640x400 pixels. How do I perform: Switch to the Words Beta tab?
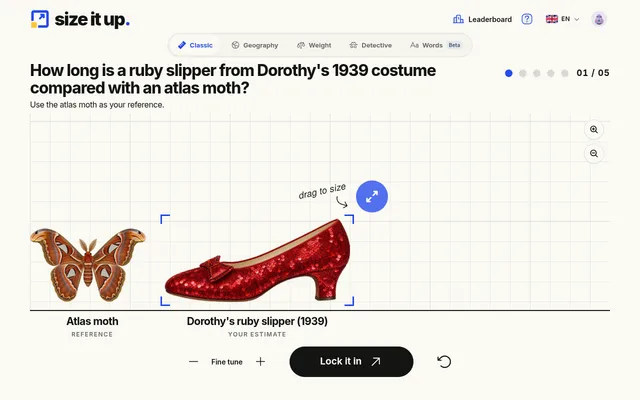tap(436, 45)
